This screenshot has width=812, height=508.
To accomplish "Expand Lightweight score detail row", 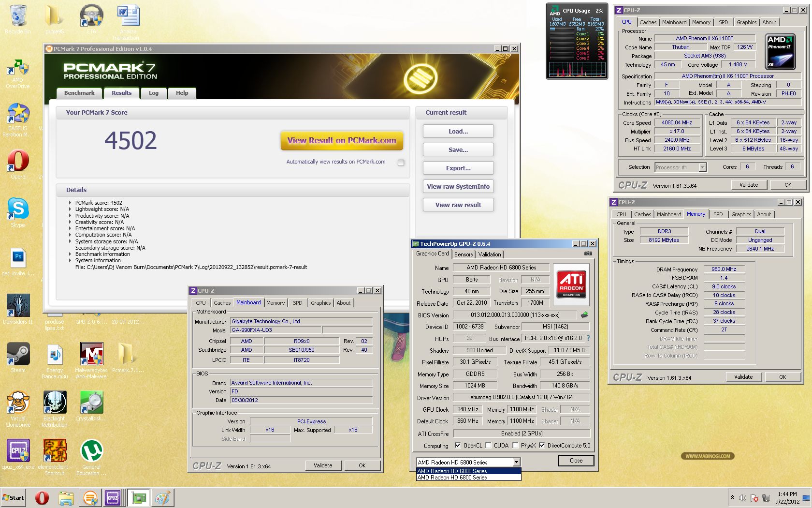I will pos(70,209).
